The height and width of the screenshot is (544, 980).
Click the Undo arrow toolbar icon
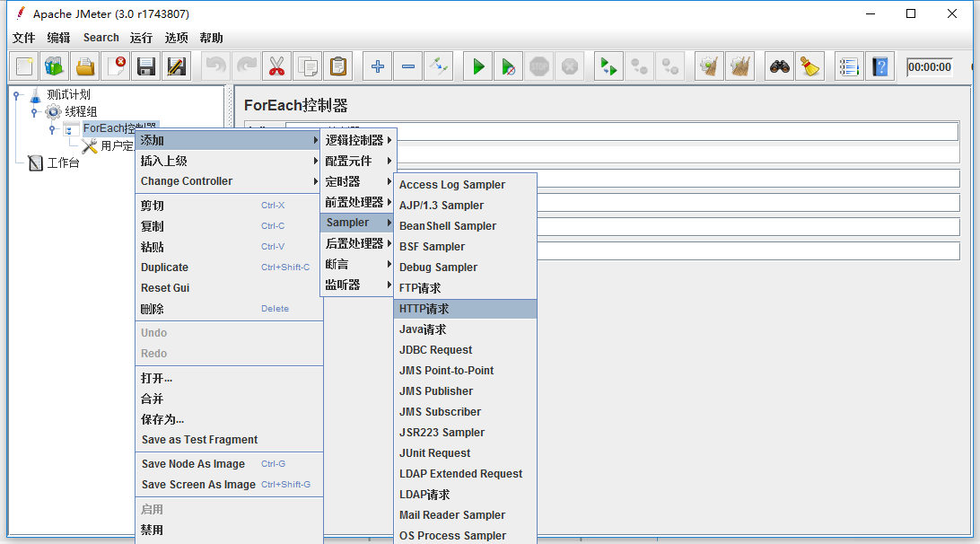point(215,66)
